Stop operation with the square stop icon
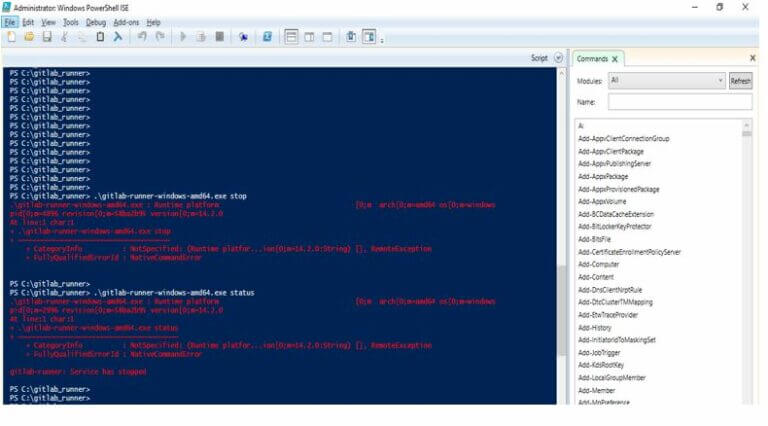 219,37
